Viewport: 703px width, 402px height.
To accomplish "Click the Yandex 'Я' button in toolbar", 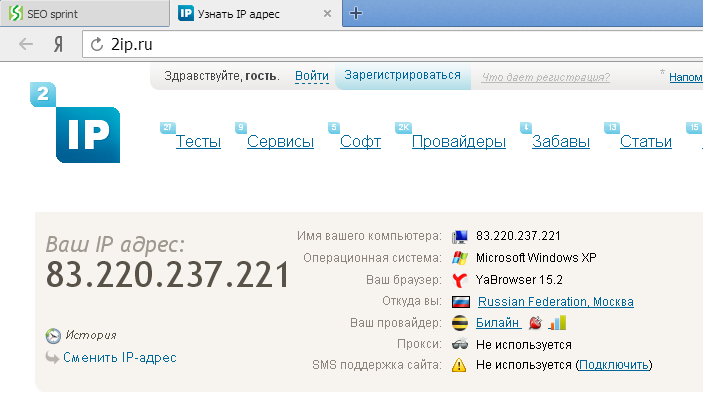I will (59, 44).
